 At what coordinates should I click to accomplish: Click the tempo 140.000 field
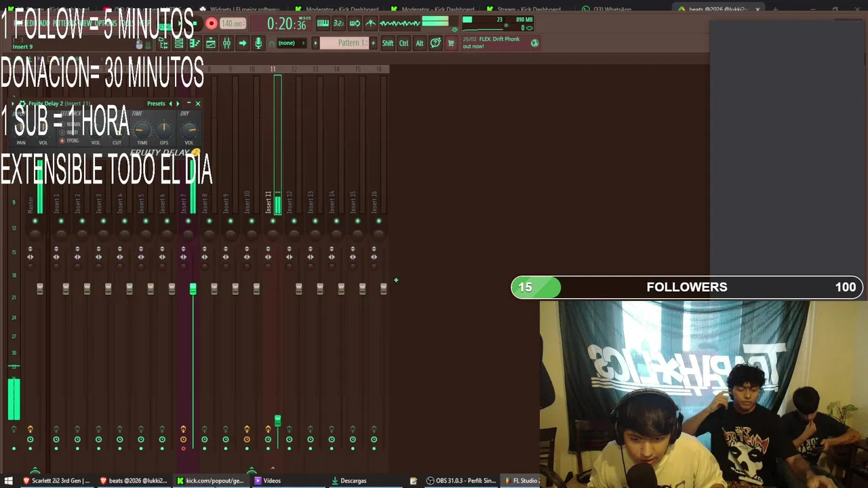[x=233, y=24]
